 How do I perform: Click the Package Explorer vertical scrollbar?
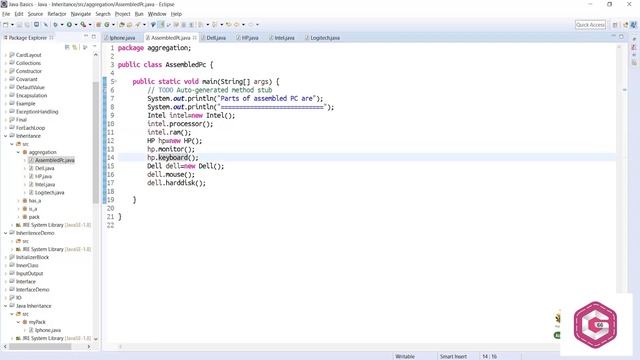pyautogui.click(x=96, y=143)
